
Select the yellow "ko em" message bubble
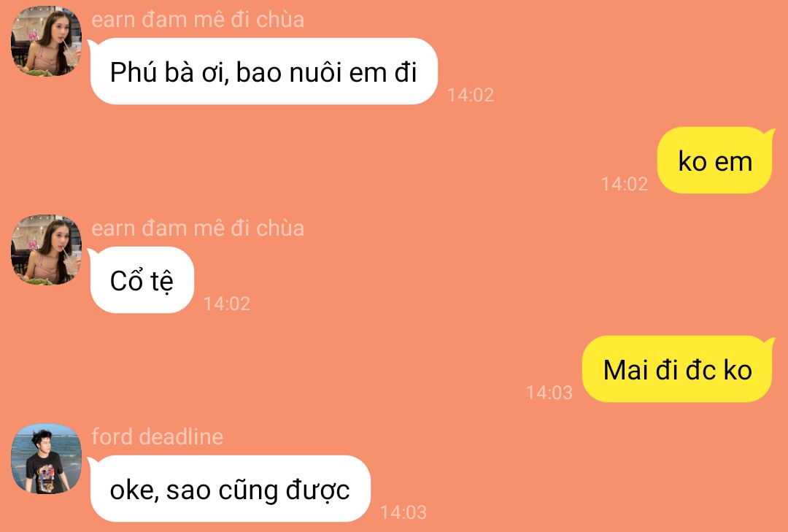click(715, 161)
